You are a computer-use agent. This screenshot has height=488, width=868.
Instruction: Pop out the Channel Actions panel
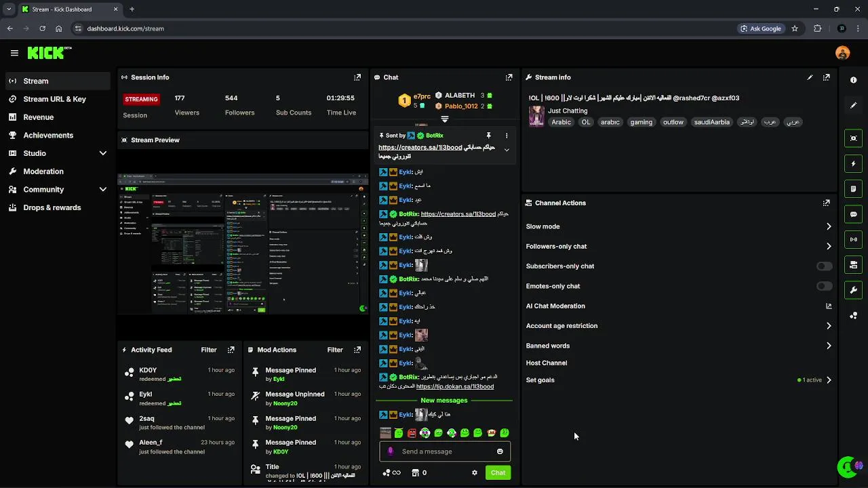pyautogui.click(x=826, y=203)
